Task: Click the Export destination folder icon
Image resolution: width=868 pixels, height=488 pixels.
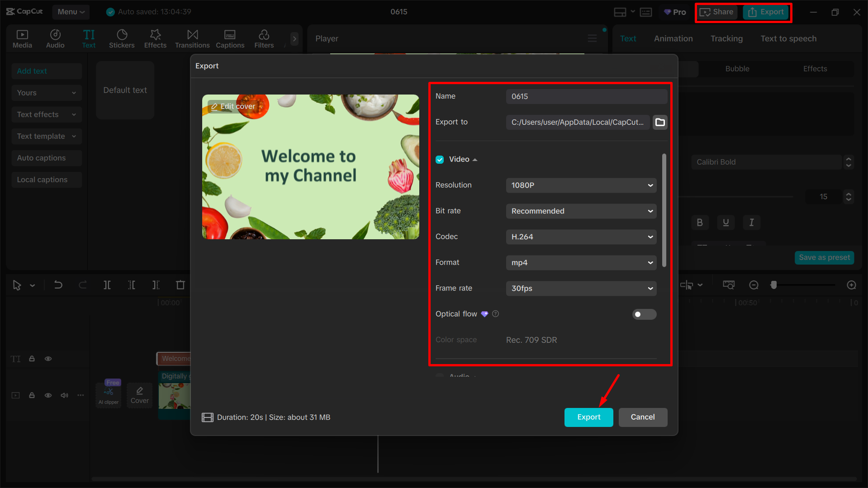Action: click(660, 122)
